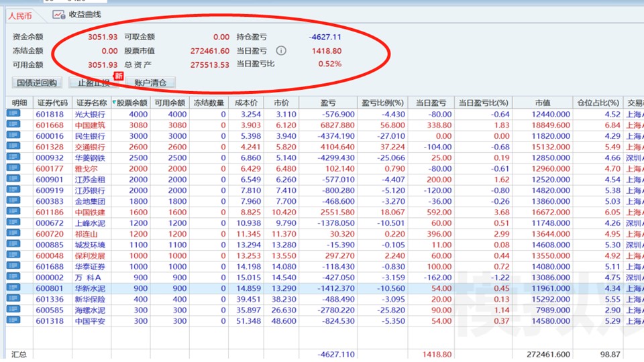This screenshot has width=644, height=362.
Task: Click the info icon beside 当日盈亏
Action: pos(281,51)
